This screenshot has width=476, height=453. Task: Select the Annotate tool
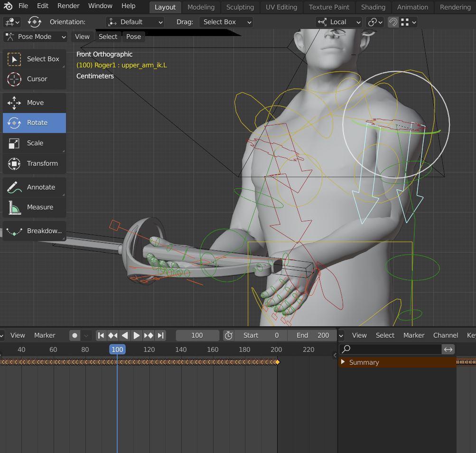click(34, 187)
